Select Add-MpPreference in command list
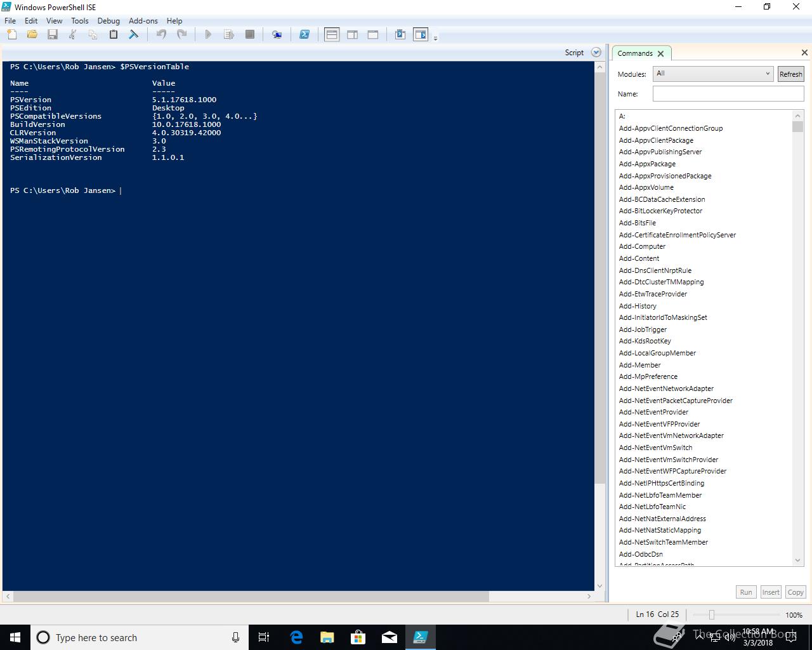 click(x=648, y=376)
